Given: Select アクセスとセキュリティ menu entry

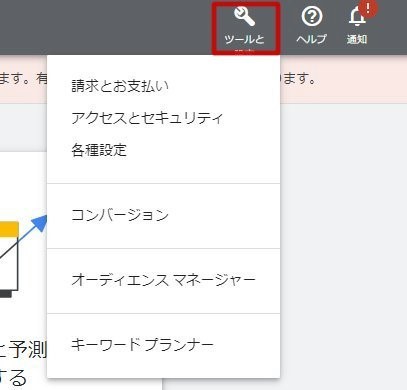Looking at the screenshot, I should (x=147, y=118).
